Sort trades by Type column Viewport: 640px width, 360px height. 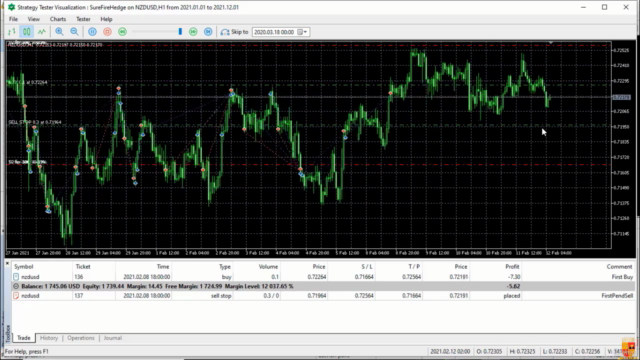pos(225,267)
